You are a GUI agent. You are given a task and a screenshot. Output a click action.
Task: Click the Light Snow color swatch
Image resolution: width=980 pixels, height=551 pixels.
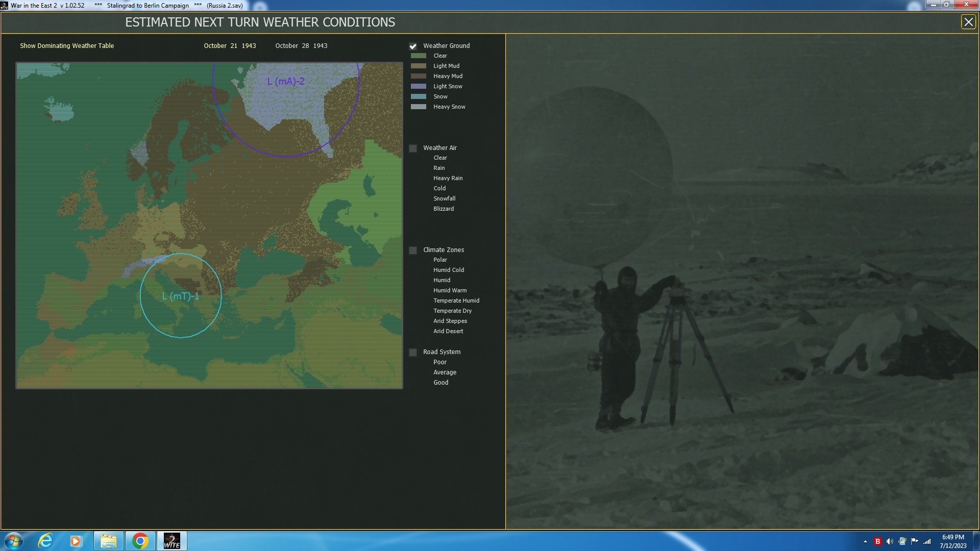point(419,86)
